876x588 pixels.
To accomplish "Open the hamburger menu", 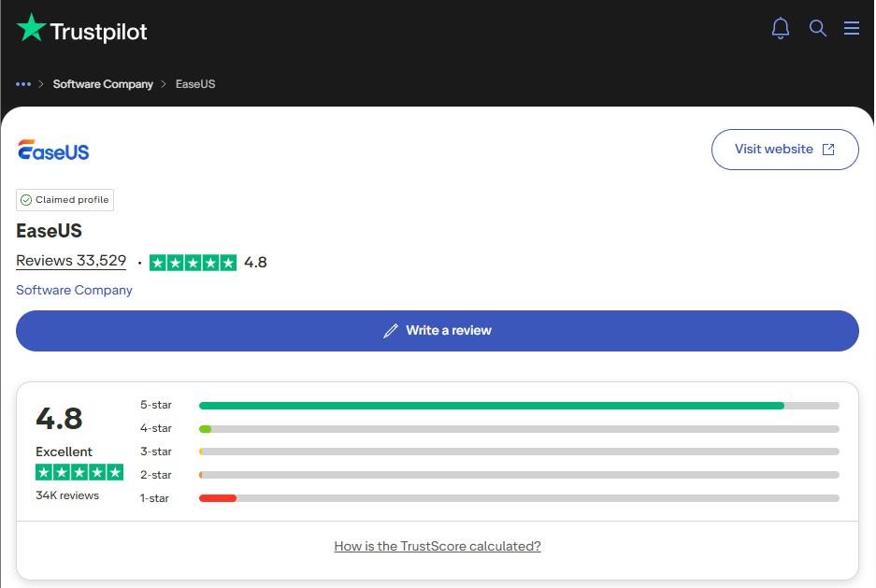I will 852,29.
